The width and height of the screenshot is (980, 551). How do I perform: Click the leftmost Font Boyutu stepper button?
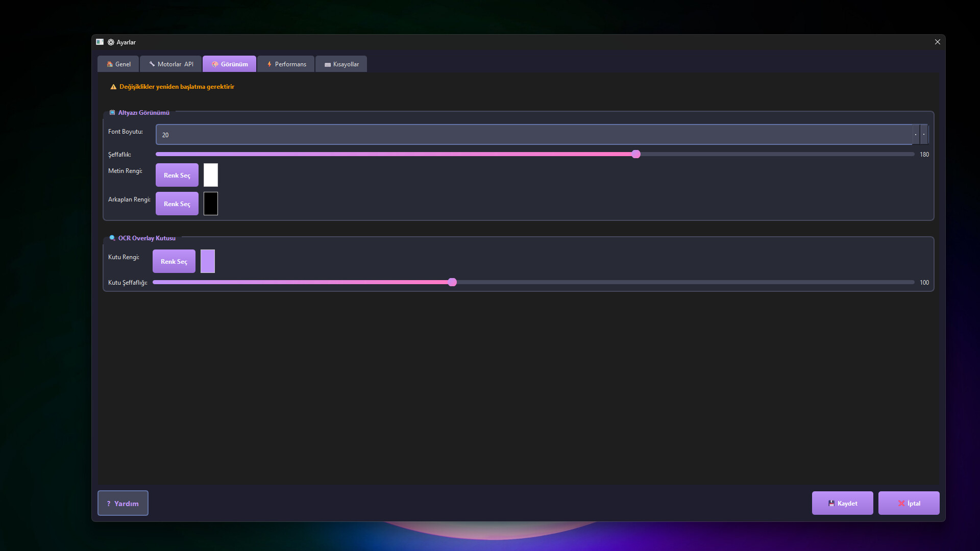[x=916, y=135]
